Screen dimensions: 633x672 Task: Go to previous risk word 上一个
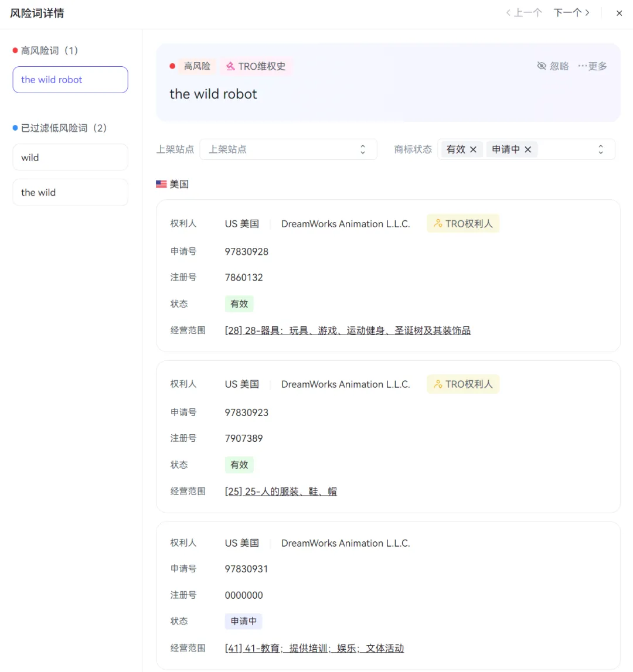[x=523, y=13]
